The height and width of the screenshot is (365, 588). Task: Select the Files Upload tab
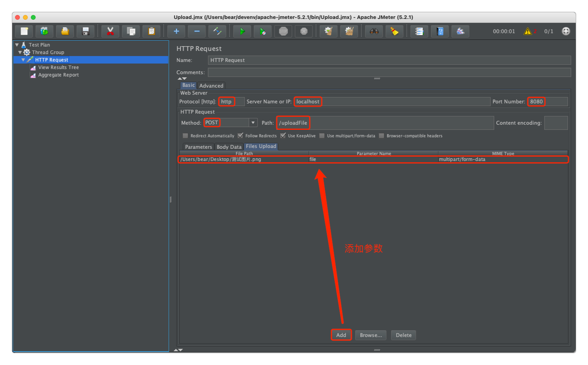click(261, 146)
